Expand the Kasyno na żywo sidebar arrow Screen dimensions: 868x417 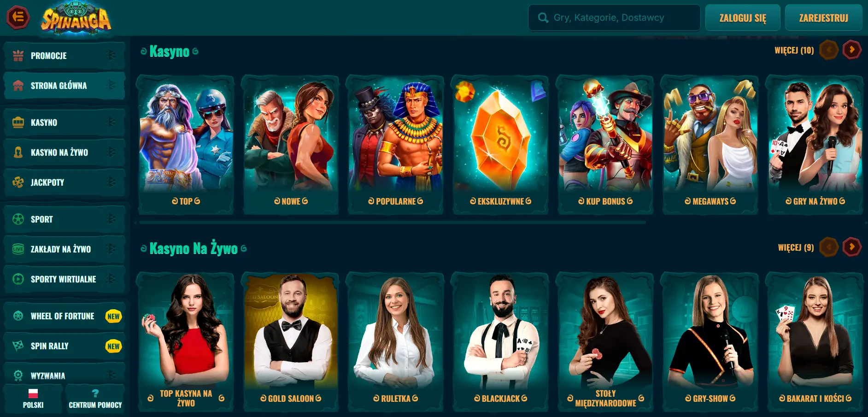[111, 153]
